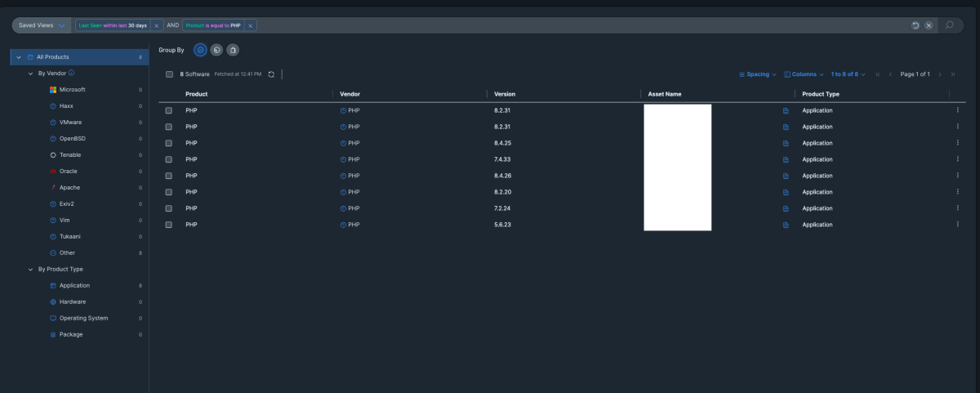Collapse the By Vendor section
This screenshot has height=393, width=980.
[x=30, y=74]
